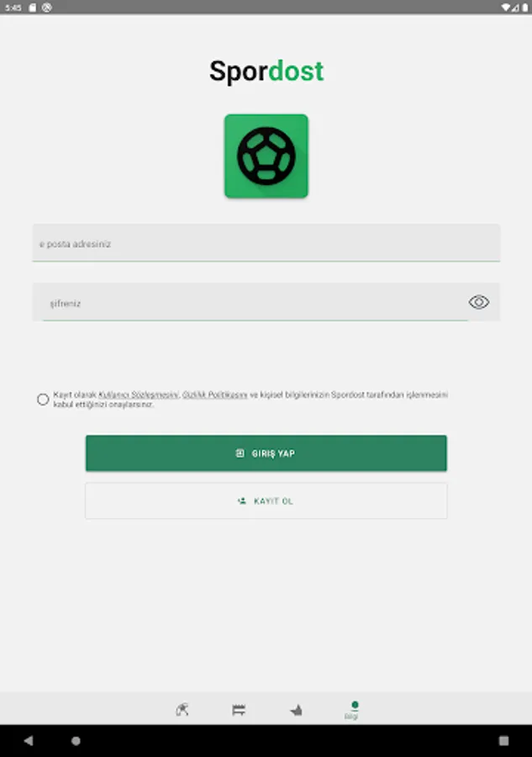Tap the Android back navigation button
Image resolution: width=532 pixels, height=757 pixels.
click(x=29, y=740)
